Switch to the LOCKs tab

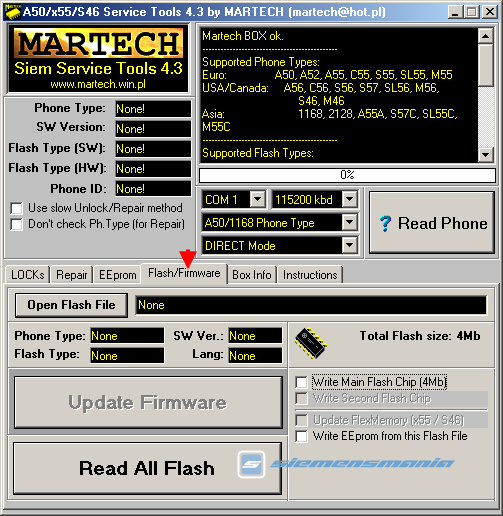28,275
